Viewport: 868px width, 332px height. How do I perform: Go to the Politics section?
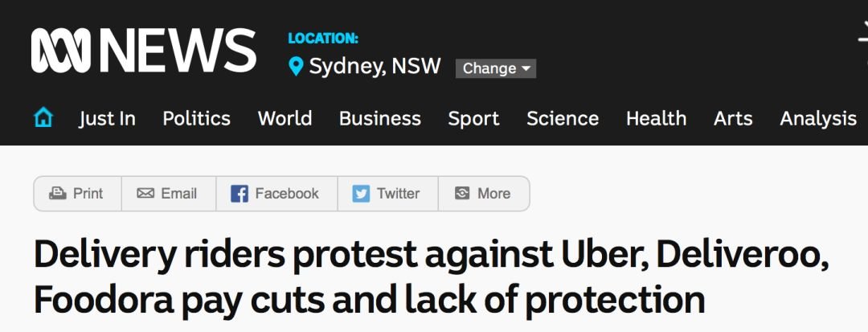[x=196, y=118]
